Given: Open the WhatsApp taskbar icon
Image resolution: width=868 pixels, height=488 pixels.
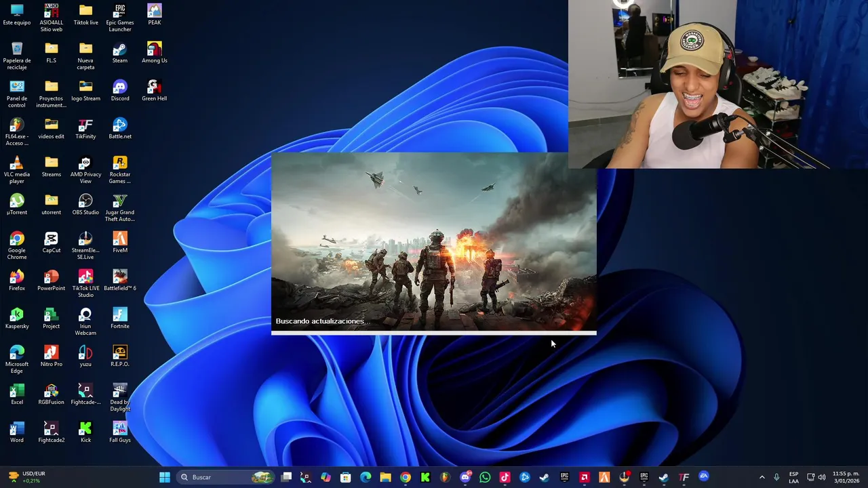Looking at the screenshot, I should click(x=485, y=477).
